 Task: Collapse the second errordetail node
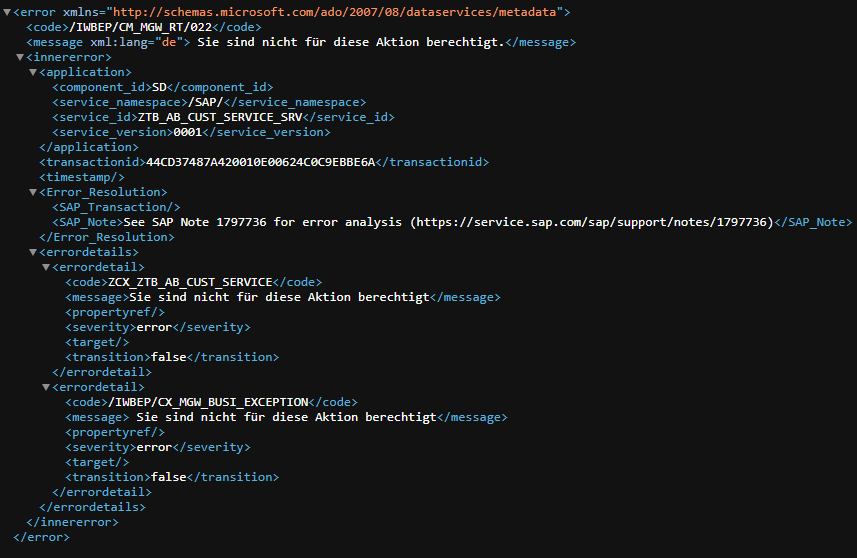pos(46,387)
